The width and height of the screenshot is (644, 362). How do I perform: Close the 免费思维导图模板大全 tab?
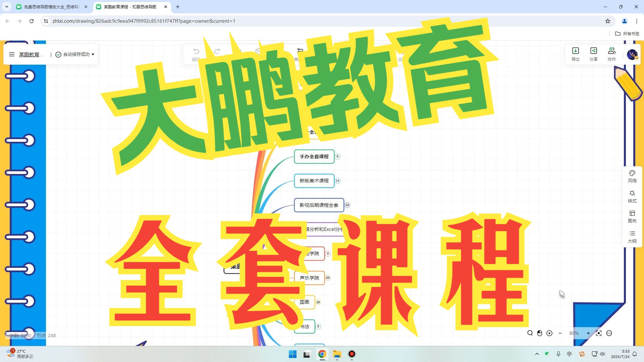[86, 7]
